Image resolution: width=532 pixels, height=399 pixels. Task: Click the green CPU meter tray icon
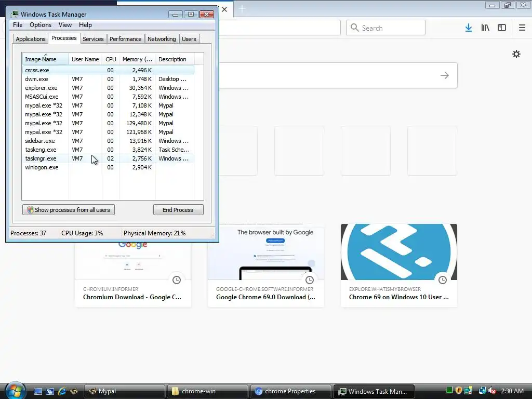449,391
